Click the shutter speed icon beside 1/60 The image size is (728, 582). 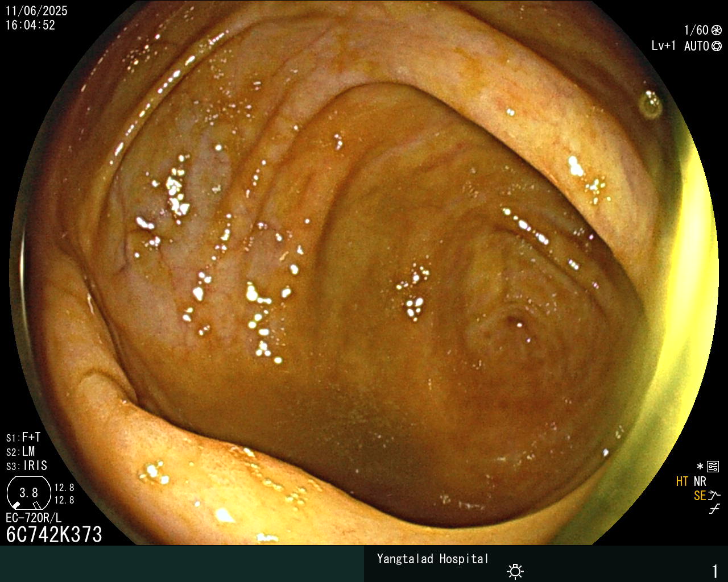(x=717, y=30)
